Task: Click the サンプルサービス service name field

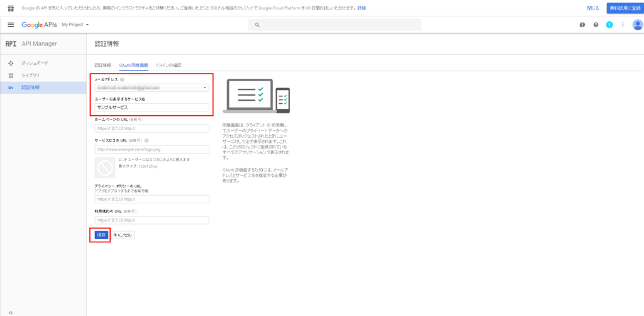Action: click(152, 107)
